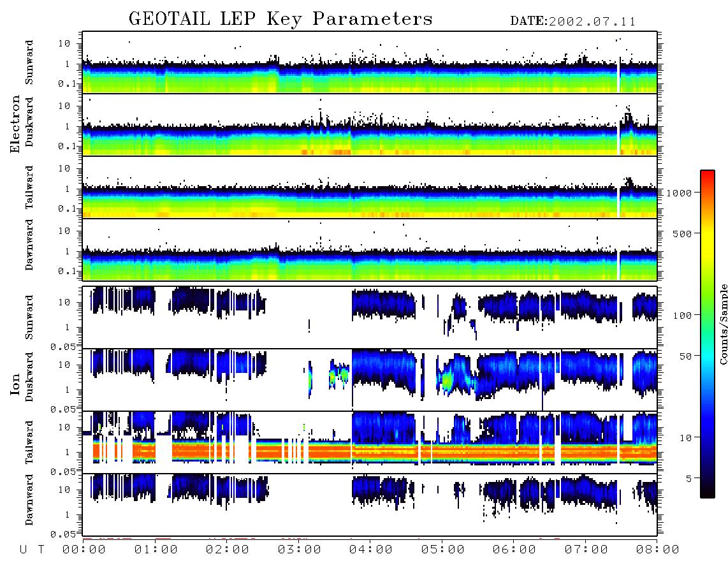Screen dimensions: 728x561
Task: Click the 1 tick on Ion Tailward axis
Action: pos(68,452)
